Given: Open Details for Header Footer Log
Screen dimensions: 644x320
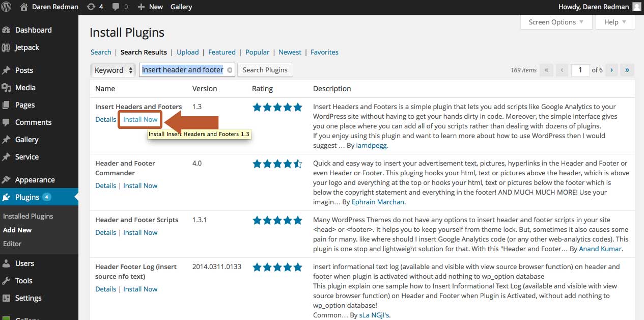Looking at the screenshot, I should 106,289.
